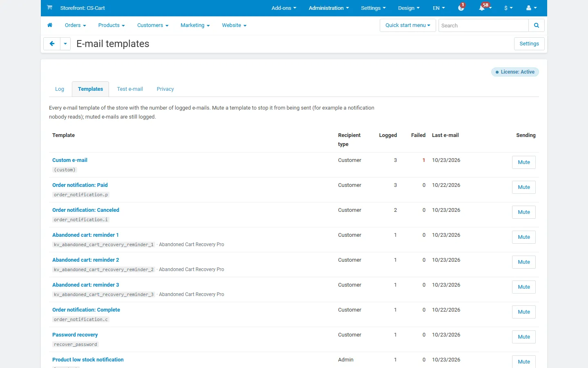
Task: Open Product low stock notification link
Action: tap(88, 360)
